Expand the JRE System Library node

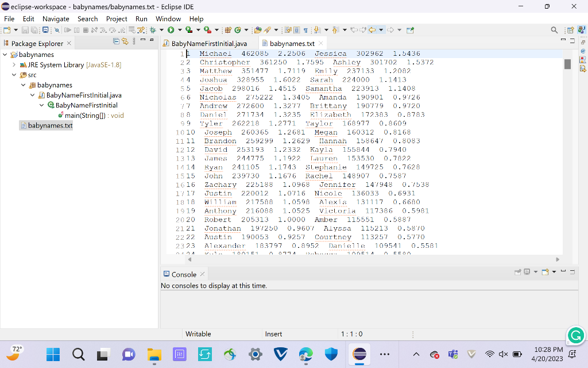pyautogui.click(x=13, y=64)
